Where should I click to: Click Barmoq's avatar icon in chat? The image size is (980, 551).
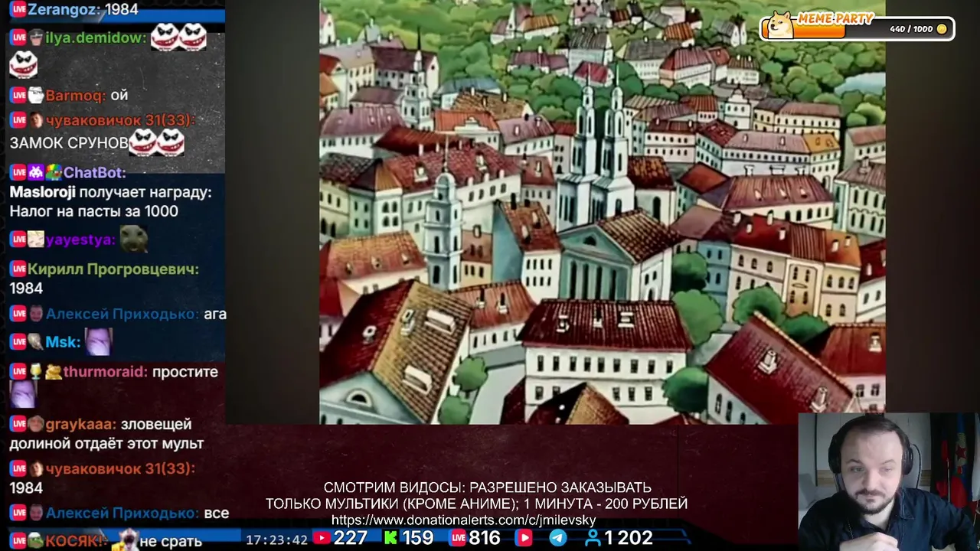(36, 96)
